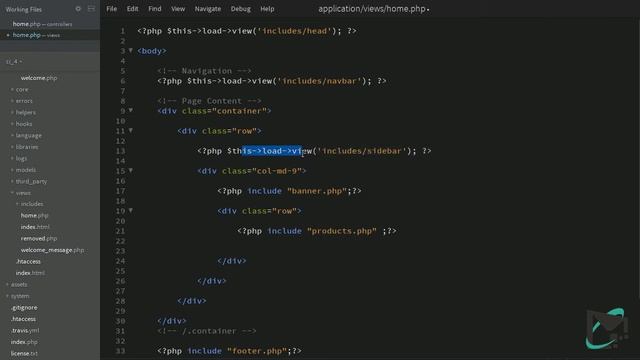The width and height of the screenshot is (640, 360).
Task: Open .gitignore file
Action: point(24,307)
